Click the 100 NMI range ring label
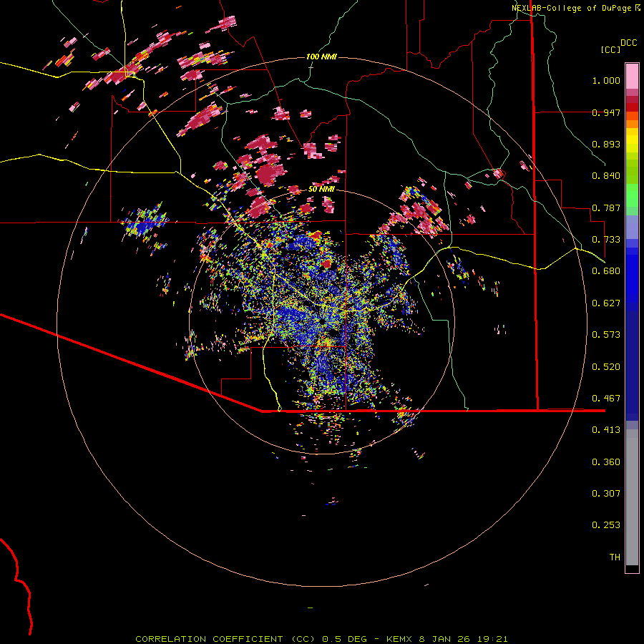The width and height of the screenshot is (644, 644). [x=321, y=57]
